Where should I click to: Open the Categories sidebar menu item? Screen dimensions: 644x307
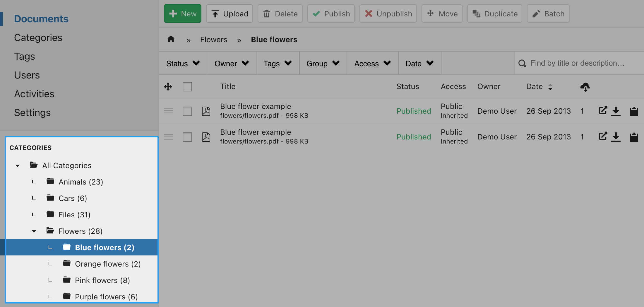(x=38, y=37)
